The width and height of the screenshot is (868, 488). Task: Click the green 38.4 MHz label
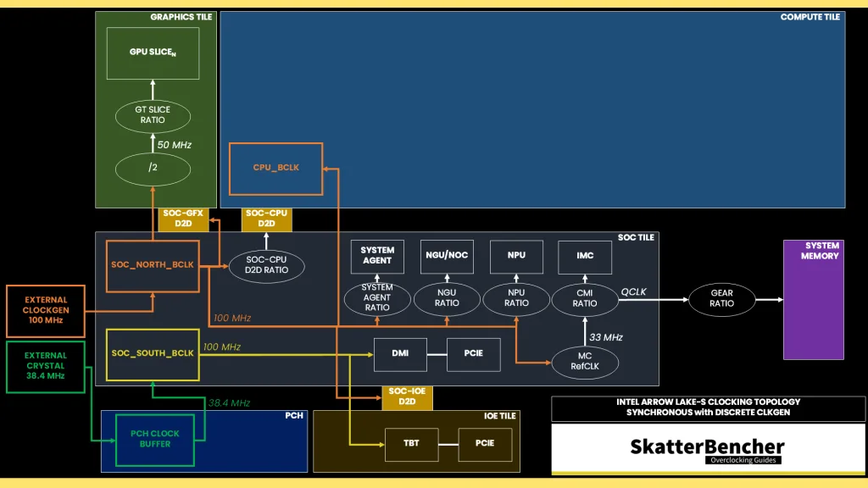(229, 403)
